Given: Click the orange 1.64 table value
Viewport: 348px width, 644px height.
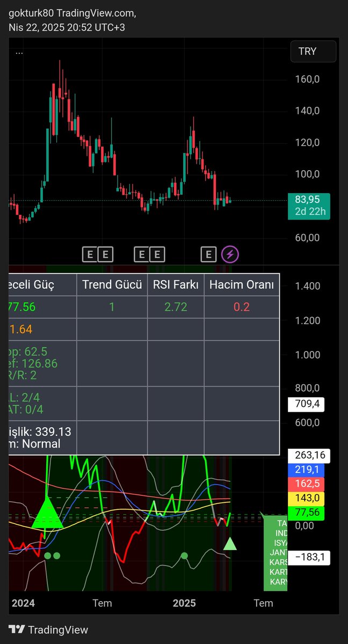Looking at the screenshot, I should [21, 330].
